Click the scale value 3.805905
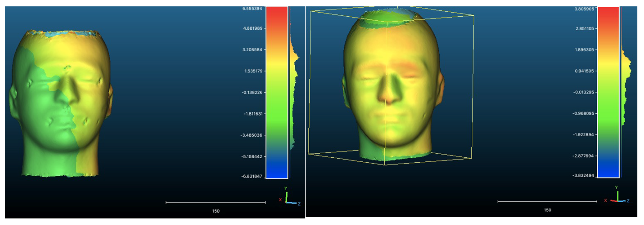This screenshot has width=644, height=225. [584, 9]
